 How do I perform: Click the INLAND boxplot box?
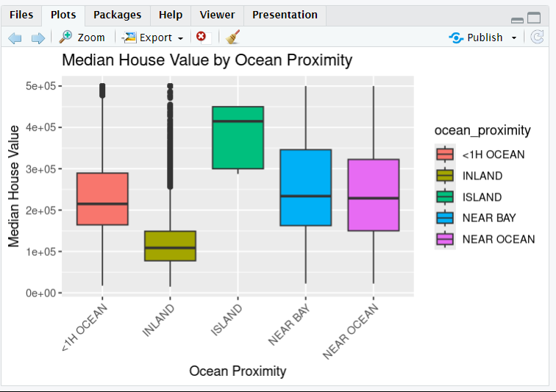click(170, 246)
